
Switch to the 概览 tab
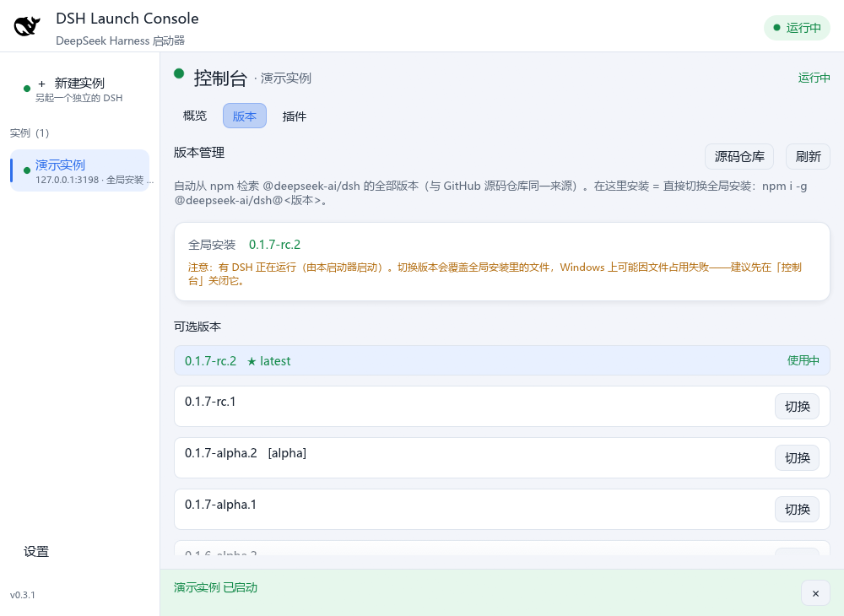[x=195, y=116]
